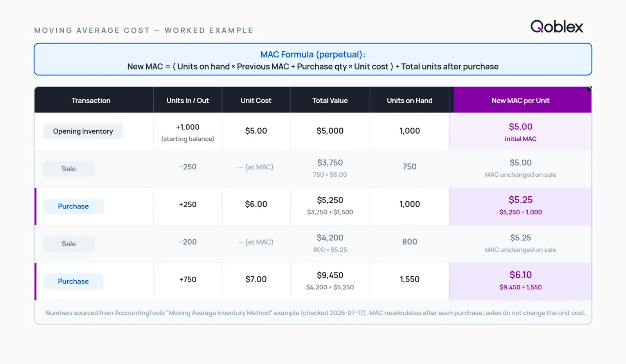
Task: Select the Purchase tag with +250 units
Action: click(x=73, y=206)
